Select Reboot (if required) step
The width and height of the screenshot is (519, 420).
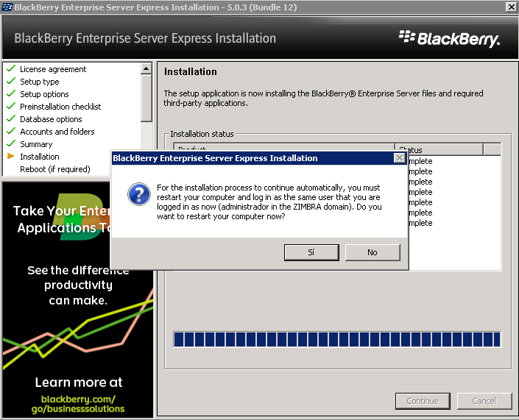pos(55,169)
